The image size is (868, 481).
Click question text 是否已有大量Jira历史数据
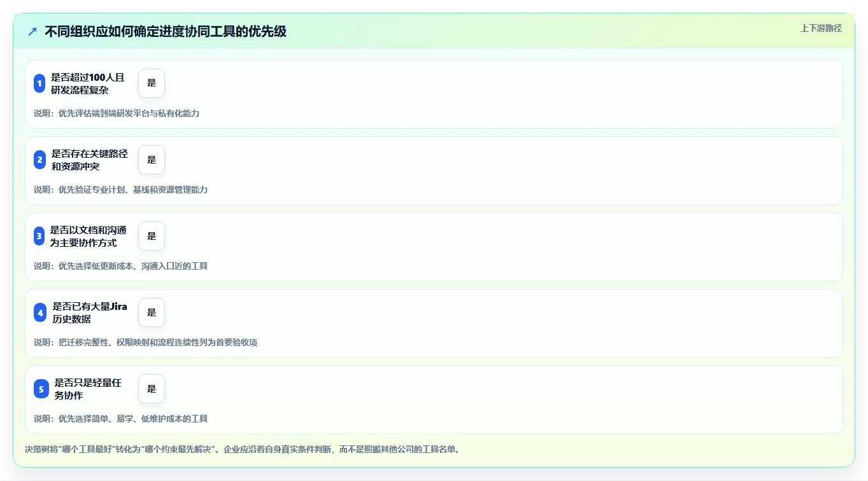90,312
